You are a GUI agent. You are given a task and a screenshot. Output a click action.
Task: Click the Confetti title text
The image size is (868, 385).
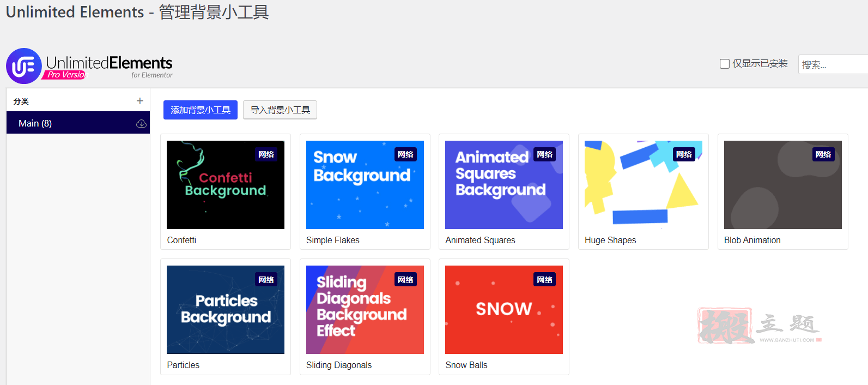tap(181, 240)
